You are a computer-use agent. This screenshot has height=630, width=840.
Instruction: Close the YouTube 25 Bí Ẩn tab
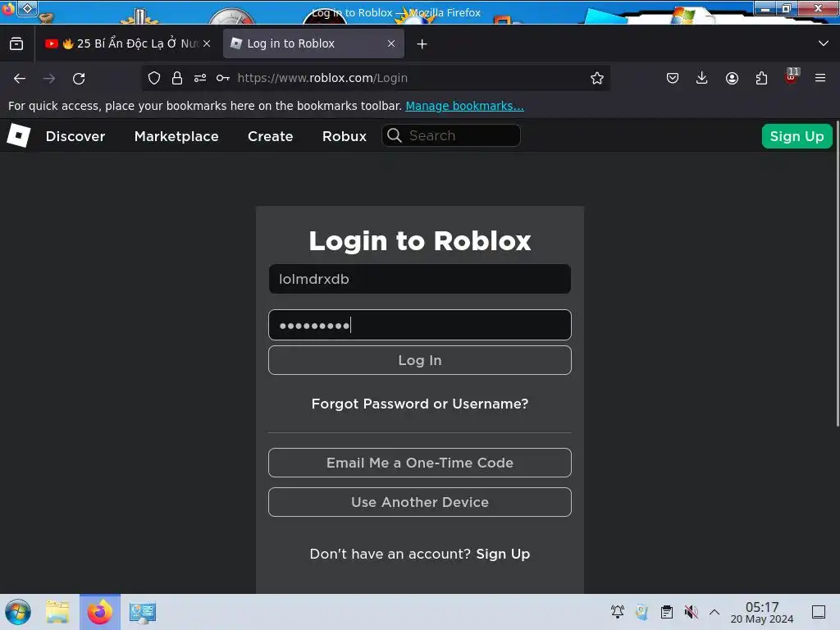coord(207,44)
